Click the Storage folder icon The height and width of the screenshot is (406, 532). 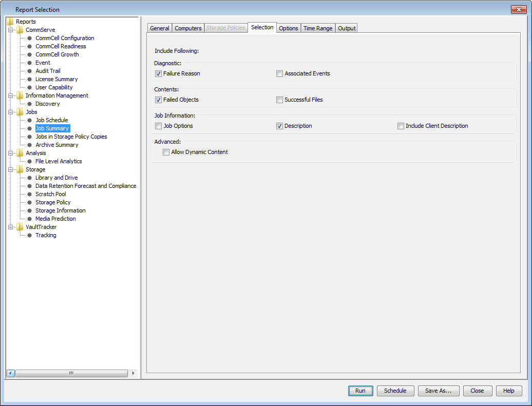[20, 169]
